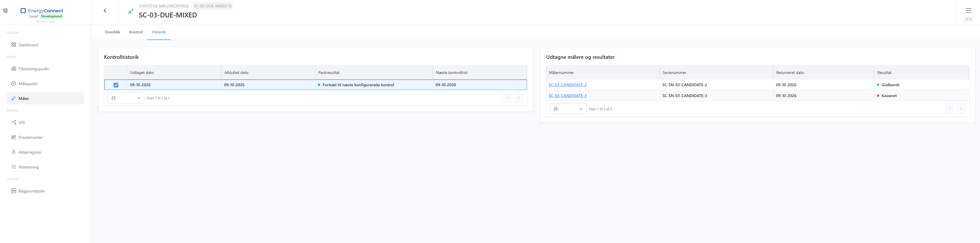Image resolution: width=980 pixels, height=243 pixels.
Task: Click the double shift-arrow shortcut badge
Action: pyautogui.click(x=968, y=19)
